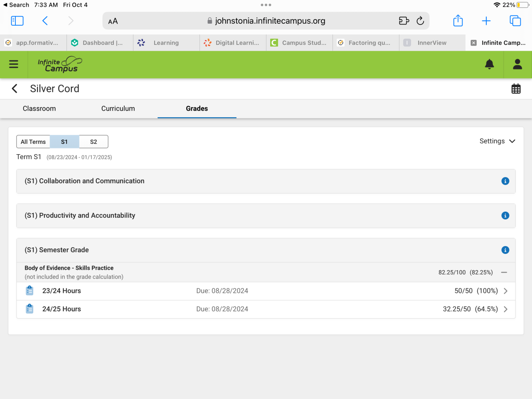
Task: Open the Safari sidebar panel
Action: [17, 21]
